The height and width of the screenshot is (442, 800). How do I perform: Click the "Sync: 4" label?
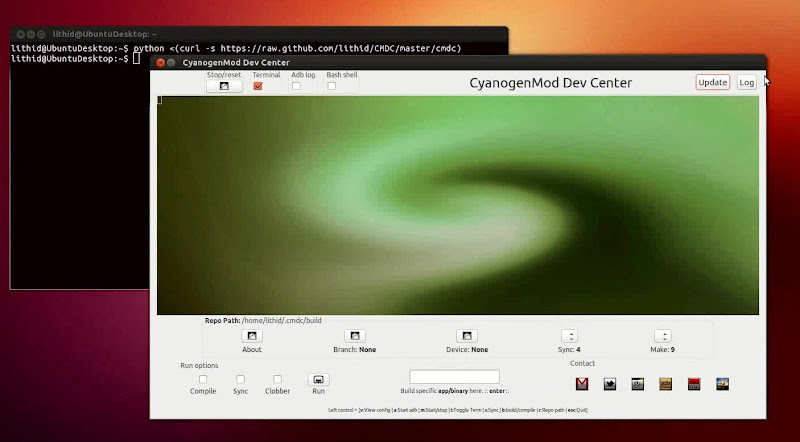point(569,350)
